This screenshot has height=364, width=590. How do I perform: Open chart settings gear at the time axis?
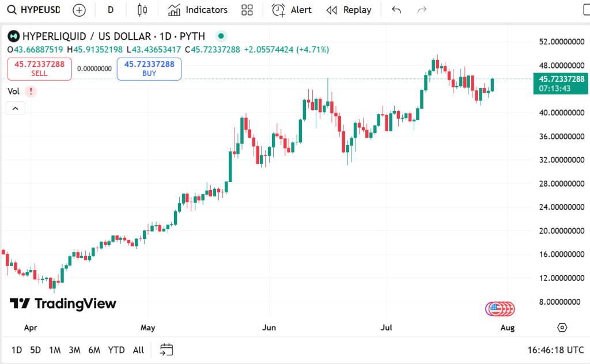(x=562, y=328)
